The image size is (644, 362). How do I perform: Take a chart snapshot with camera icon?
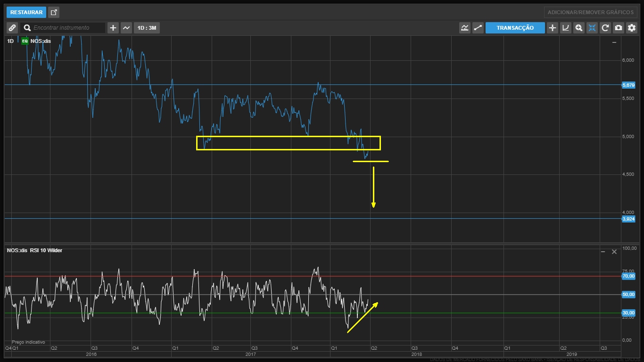619,28
